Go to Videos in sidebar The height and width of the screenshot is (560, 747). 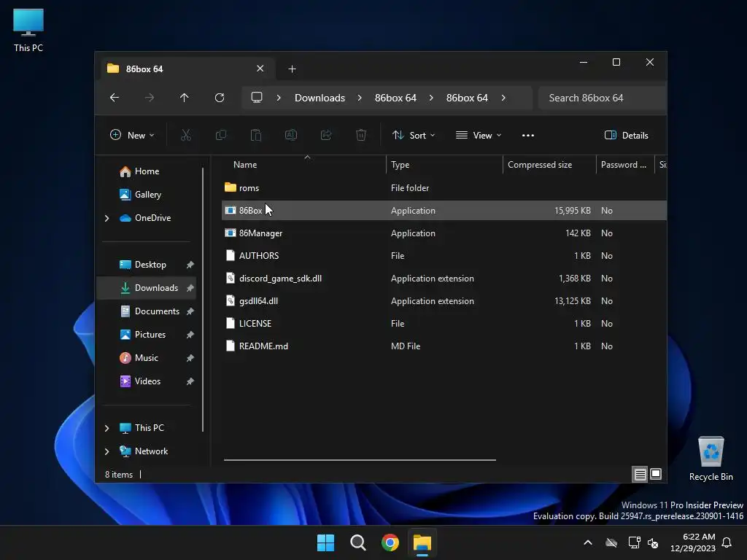tap(147, 381)
